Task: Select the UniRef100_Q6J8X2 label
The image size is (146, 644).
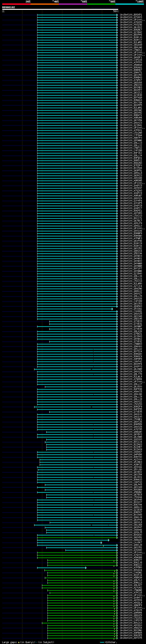Action: (131, 27)
